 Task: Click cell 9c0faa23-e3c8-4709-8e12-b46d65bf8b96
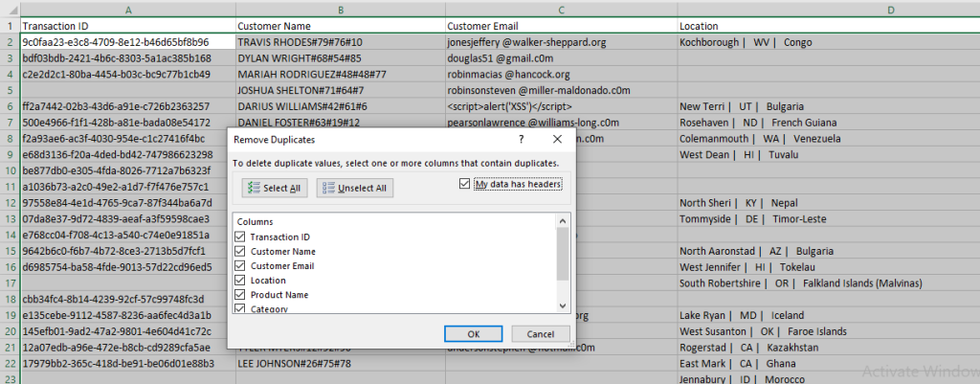[128, 42]
